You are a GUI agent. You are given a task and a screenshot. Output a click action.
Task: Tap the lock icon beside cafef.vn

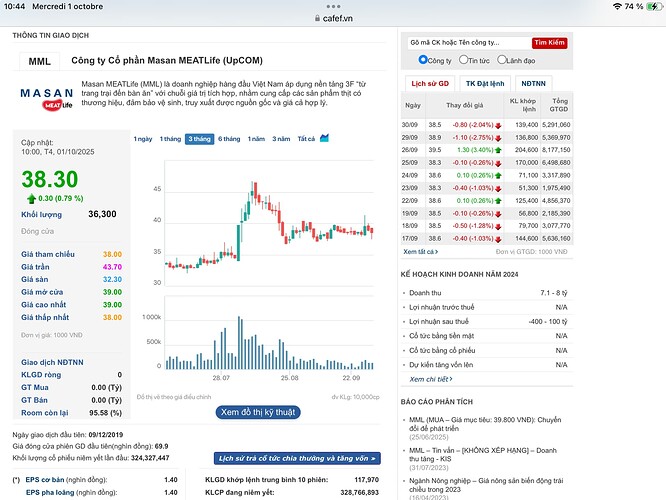click(x=317, y=18)
